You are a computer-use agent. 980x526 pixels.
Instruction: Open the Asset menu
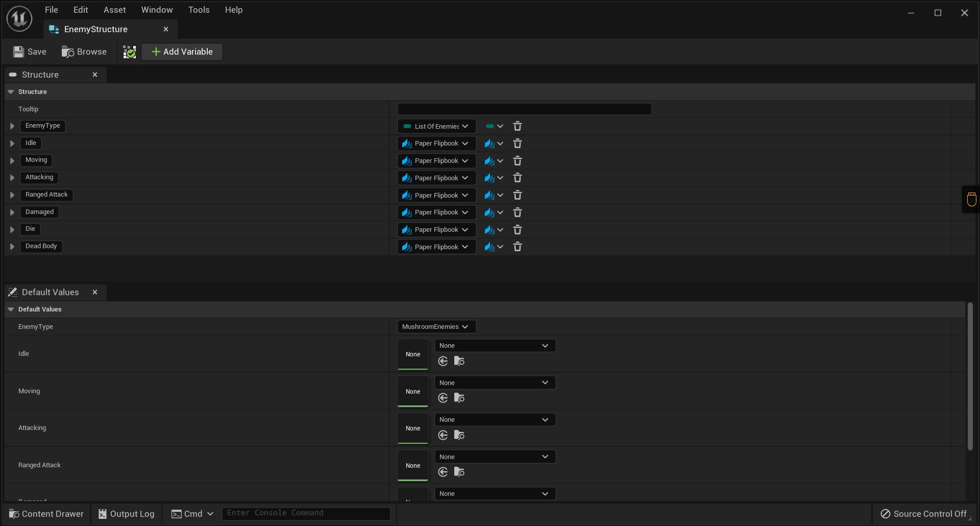(x=114, y=10)
